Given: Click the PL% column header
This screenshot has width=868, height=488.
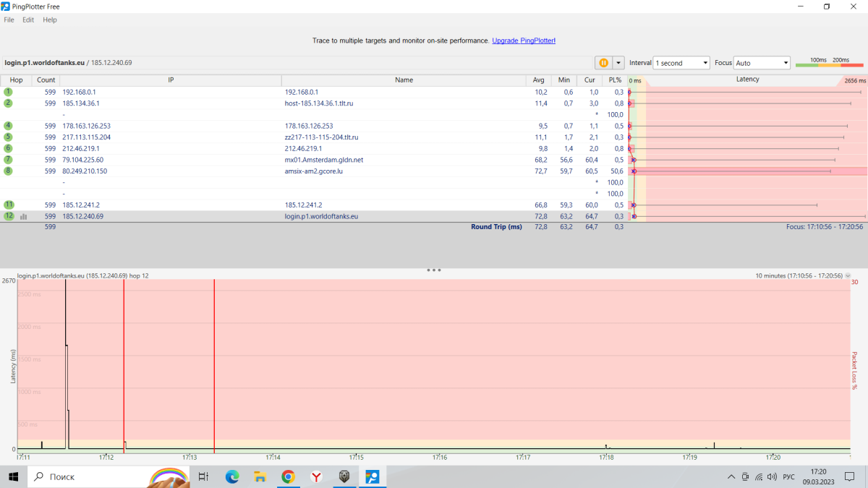Looking at the screenshot, I should pos(615,80).
